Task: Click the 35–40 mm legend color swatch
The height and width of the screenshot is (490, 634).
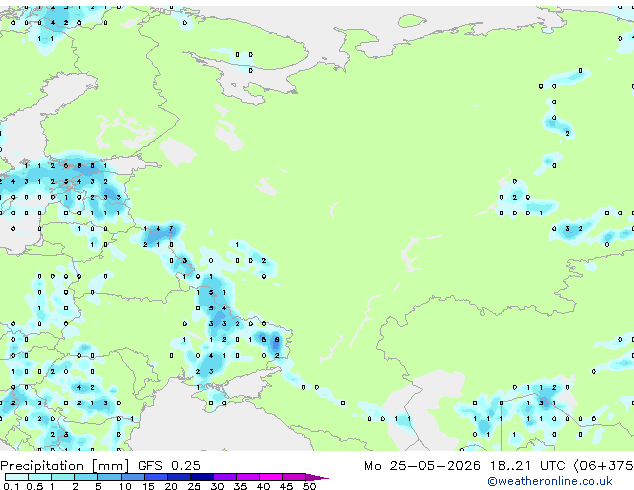Action: point(247,477)
